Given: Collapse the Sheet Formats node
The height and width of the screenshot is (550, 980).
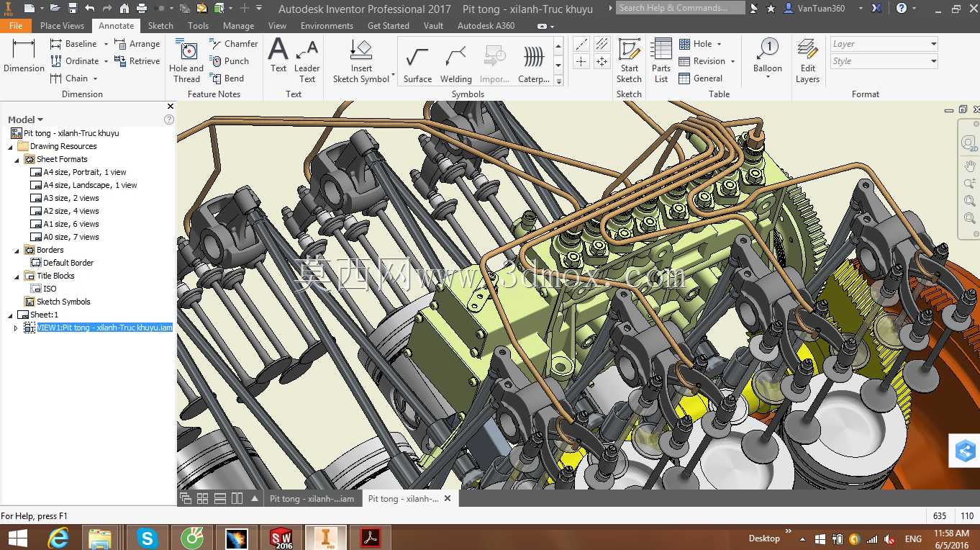Looking at the screenshot, I should (17, 160).
